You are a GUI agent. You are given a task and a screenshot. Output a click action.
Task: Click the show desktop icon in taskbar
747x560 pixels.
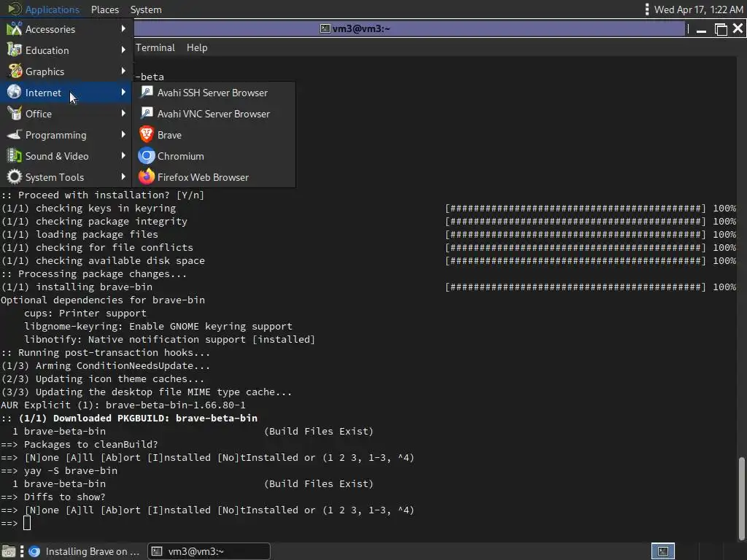(x=9, y=551)
